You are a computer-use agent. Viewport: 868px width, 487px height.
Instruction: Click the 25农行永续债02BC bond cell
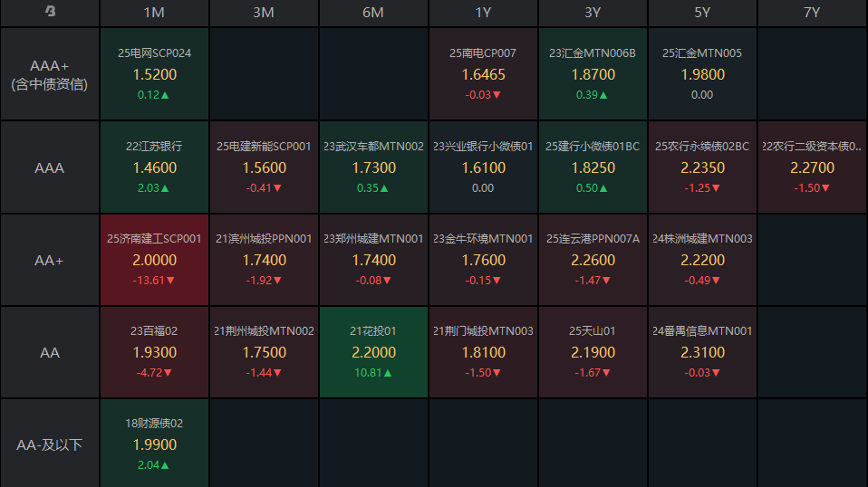tap(702, 167)
